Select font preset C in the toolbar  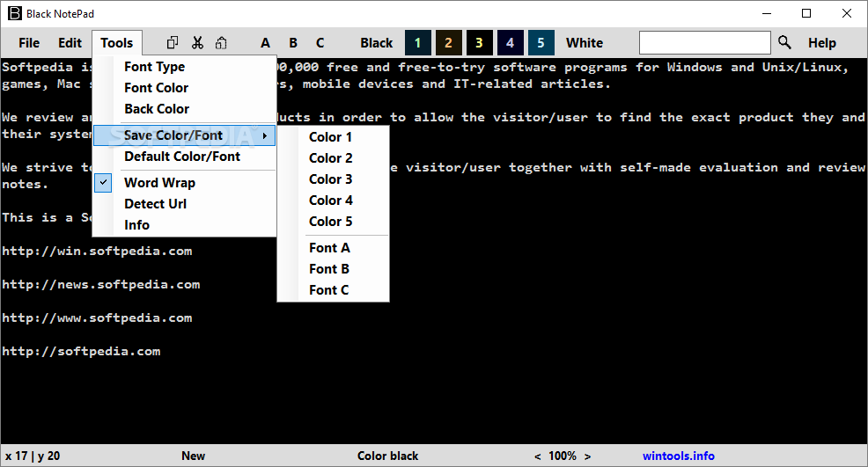tap(320, 42)
